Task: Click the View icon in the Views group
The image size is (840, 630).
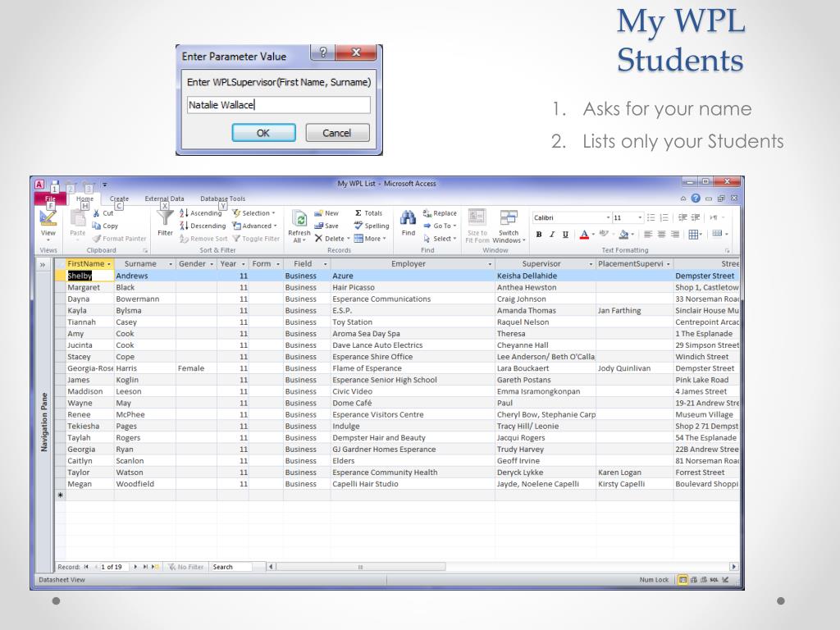Action: pyautogui.click(x=48, y=218)
